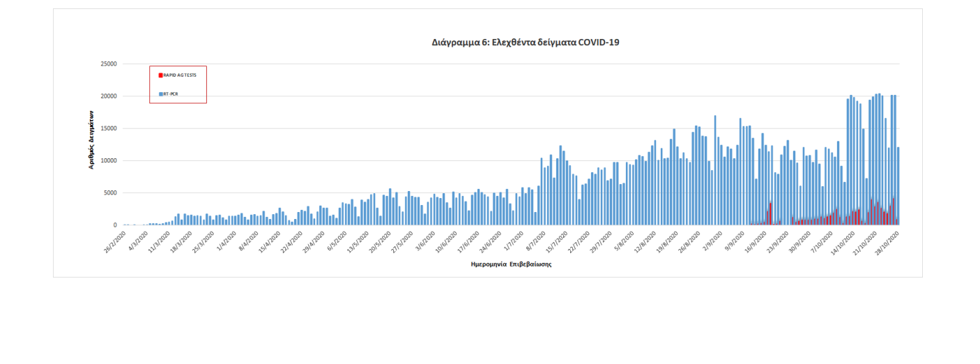The image size is (980, 364).
Task: Click the red RAPID AG TESTS legend swatch
Action: point(160,75)
